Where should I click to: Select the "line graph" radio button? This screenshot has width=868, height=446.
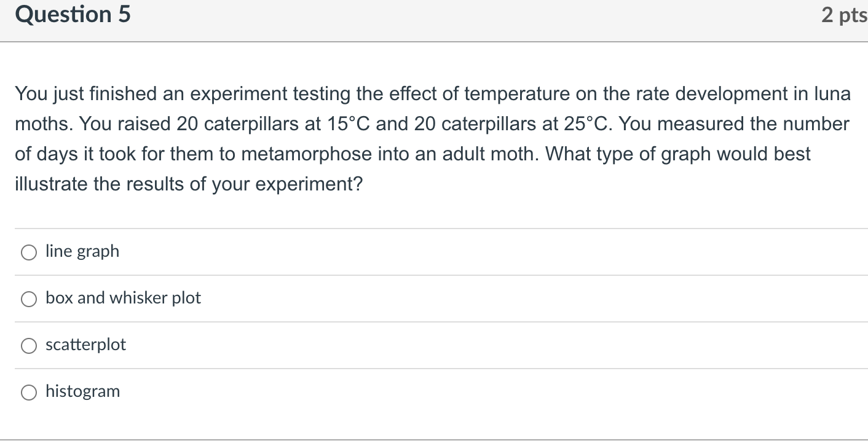[29, 252]
